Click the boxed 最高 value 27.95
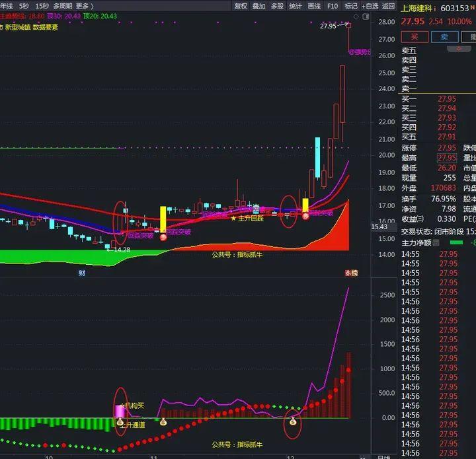The height and width of the screenshot is (459, 476). [x=447, y=158]
